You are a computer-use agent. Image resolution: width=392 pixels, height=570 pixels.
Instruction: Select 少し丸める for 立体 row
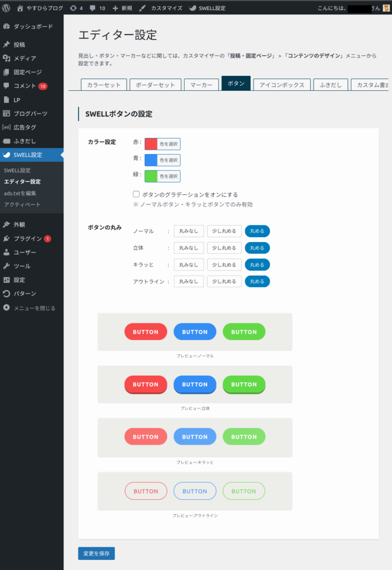[224, 248]
